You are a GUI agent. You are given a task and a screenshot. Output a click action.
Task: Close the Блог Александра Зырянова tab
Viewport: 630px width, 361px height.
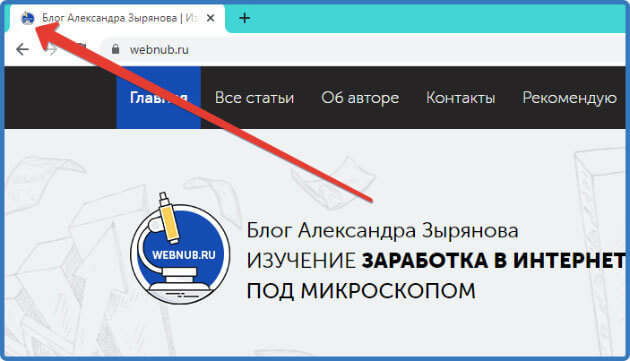pos(211,18)
